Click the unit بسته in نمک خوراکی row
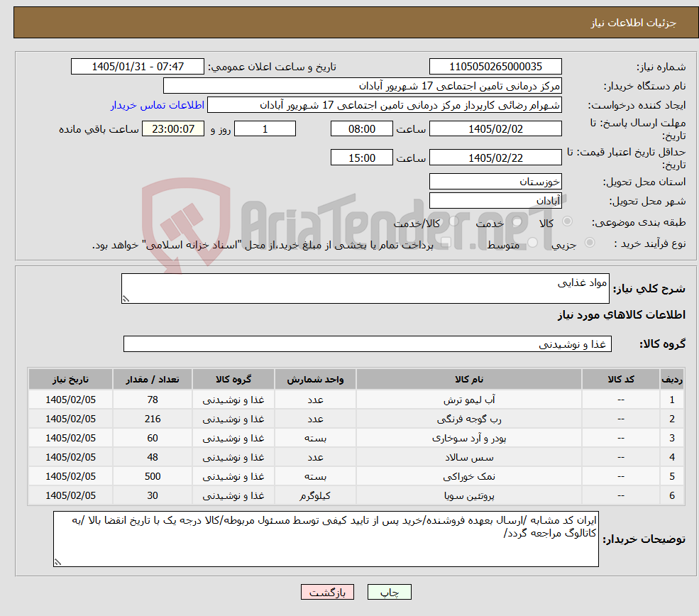 (x=315, y=476)
